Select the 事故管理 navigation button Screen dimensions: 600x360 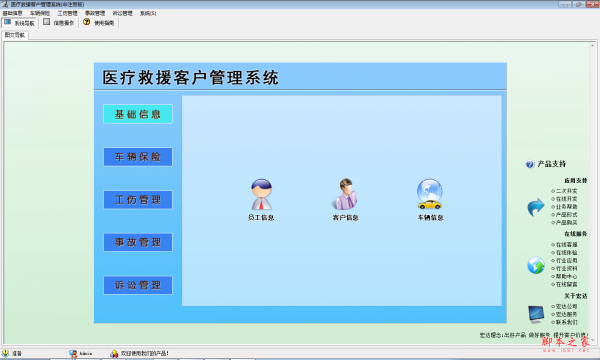(x=138, y=242)
